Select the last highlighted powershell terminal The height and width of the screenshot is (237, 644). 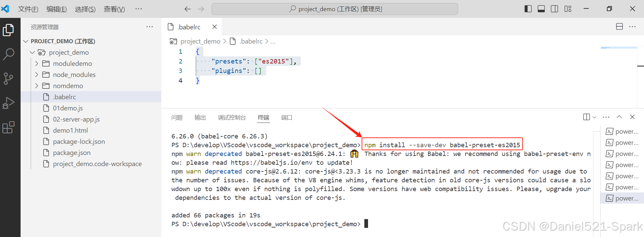click(622, 198)
